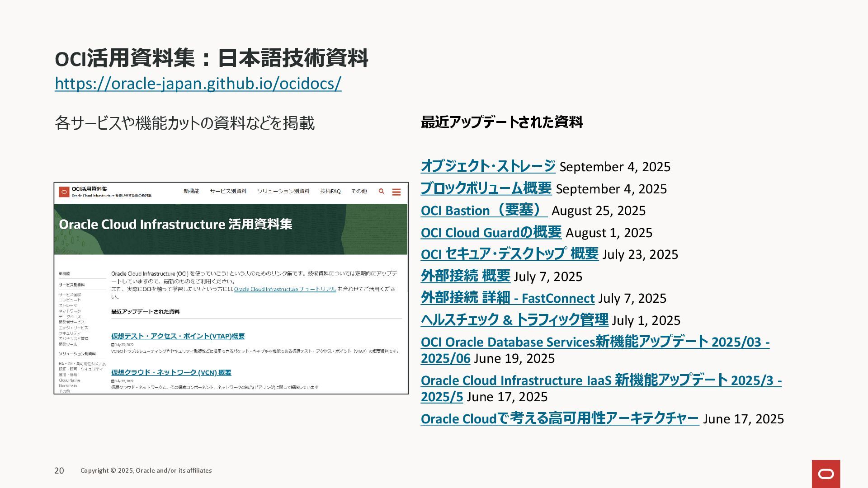The height and width of the screenshot is (488, 868).
Task: Open the 外部接続 詳細 - FastConnect link
Action: [x=507, y=298]
